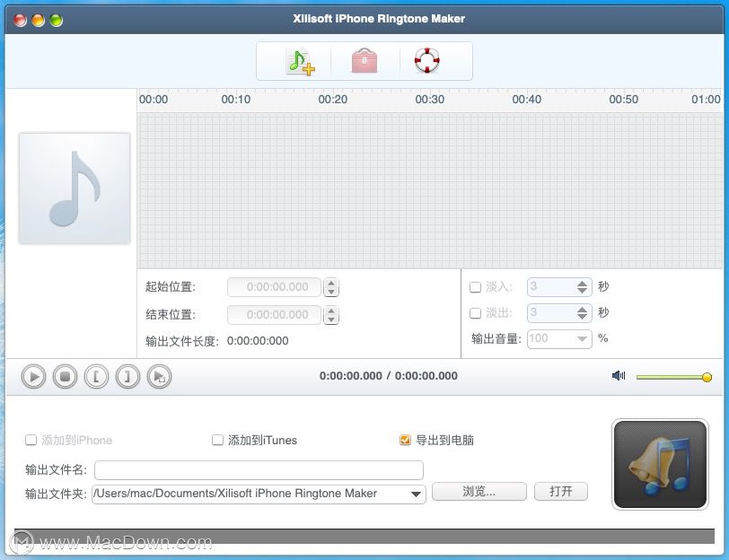Screen dimensions: 729x560
Task: Enable the 添加到iTunes checkbox
Action: [x=217, y=440]
